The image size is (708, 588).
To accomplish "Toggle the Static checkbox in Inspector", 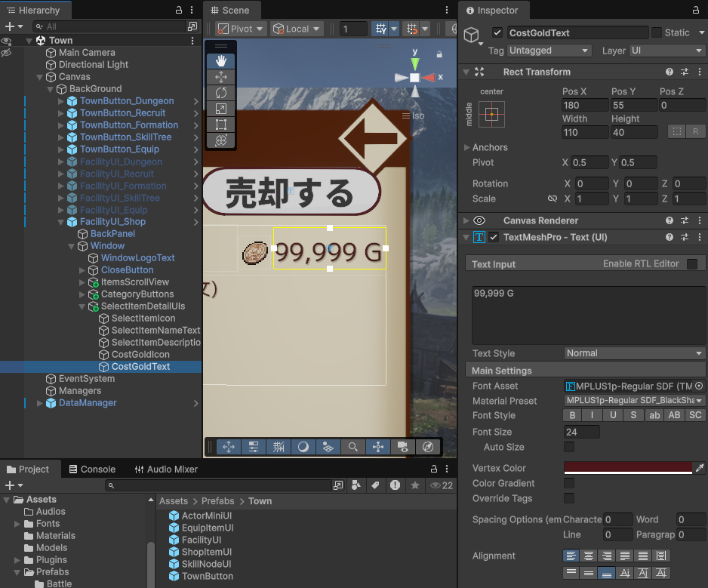I will [657, 32].
